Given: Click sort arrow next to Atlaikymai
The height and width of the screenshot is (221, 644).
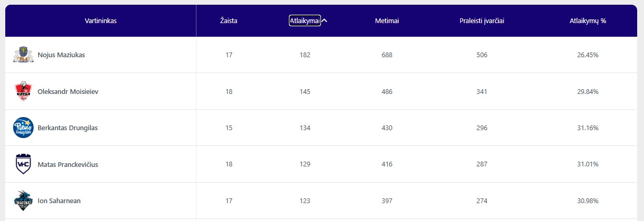Looking at the screenshot, I should coord(325,20).
